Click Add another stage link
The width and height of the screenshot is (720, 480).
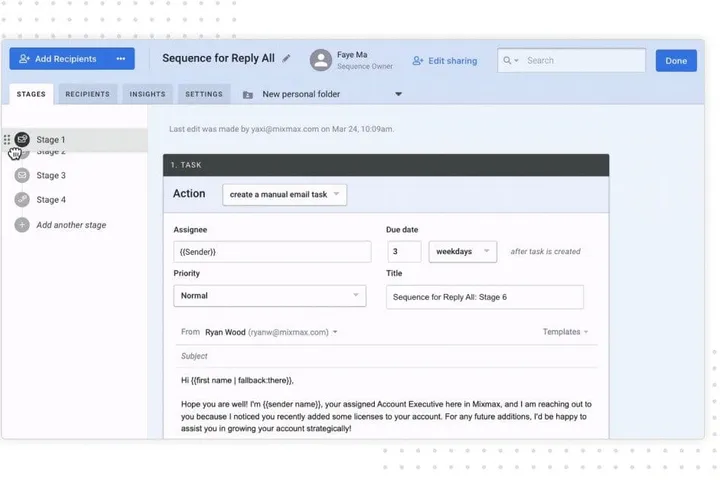click(x=71, y=225)
